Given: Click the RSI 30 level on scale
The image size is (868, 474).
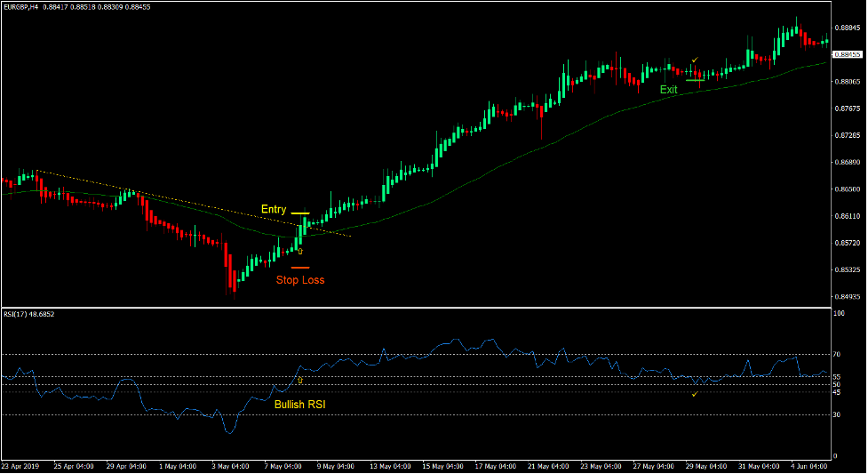Looking at the screenshot, I should click(x=838, y=414).
